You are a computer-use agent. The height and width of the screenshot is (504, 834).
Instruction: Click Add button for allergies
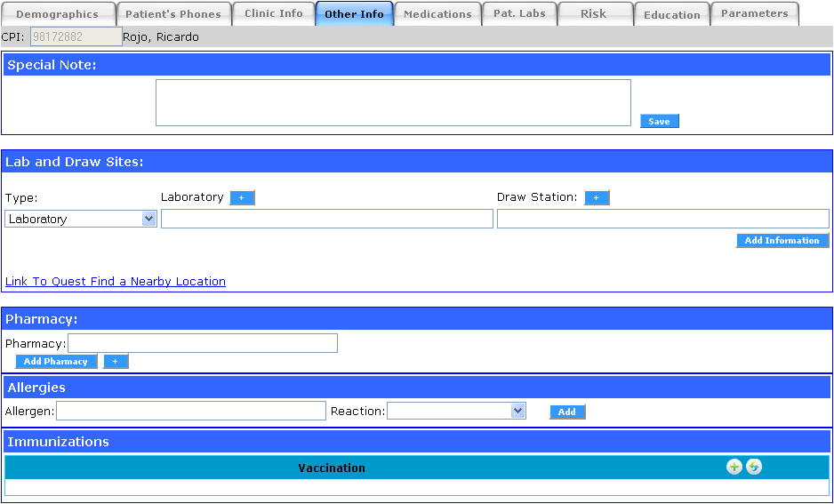(x=567, y=412)
